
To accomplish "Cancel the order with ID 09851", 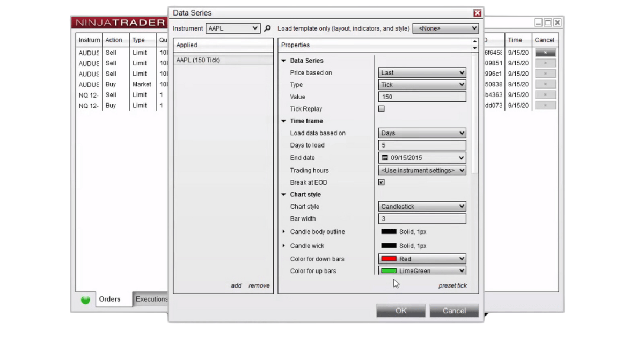I will point(545,63).
